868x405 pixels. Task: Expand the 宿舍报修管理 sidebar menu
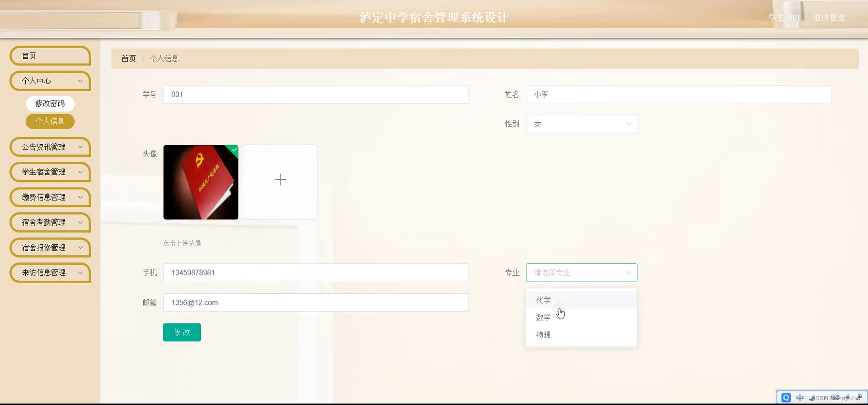click(x=50, y=248)
